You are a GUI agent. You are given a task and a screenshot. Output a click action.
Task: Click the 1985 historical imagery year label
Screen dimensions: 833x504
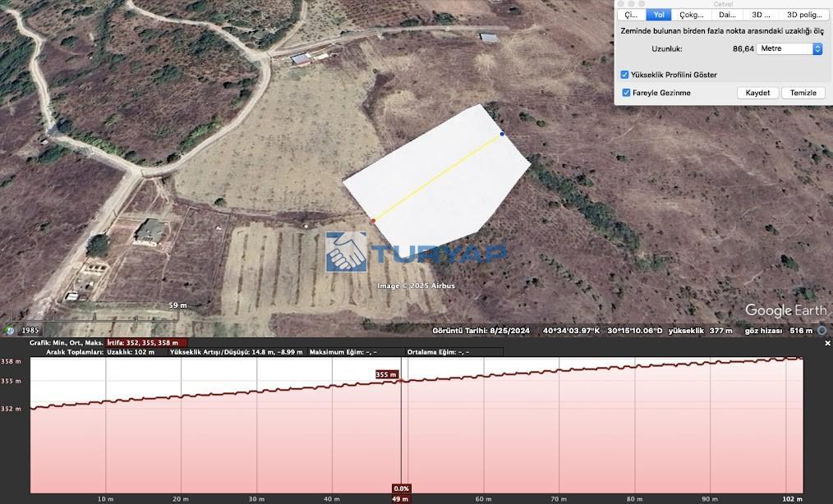pyautogui.click(x=30, y=330)
